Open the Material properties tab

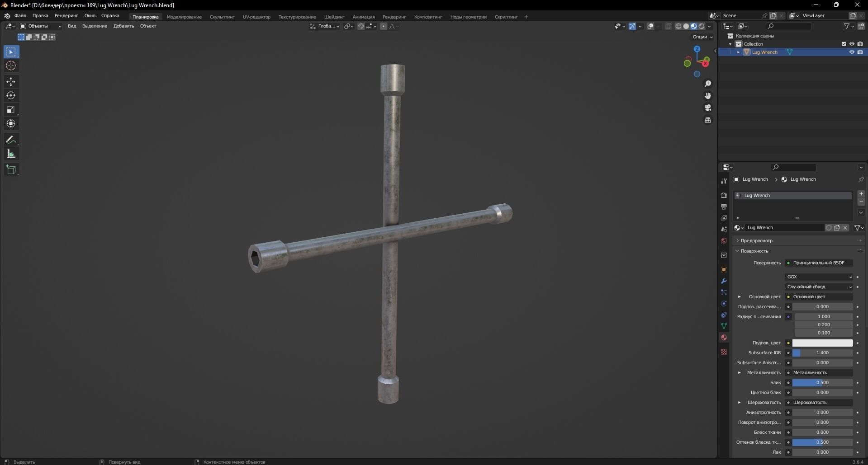tap(724, 338)
